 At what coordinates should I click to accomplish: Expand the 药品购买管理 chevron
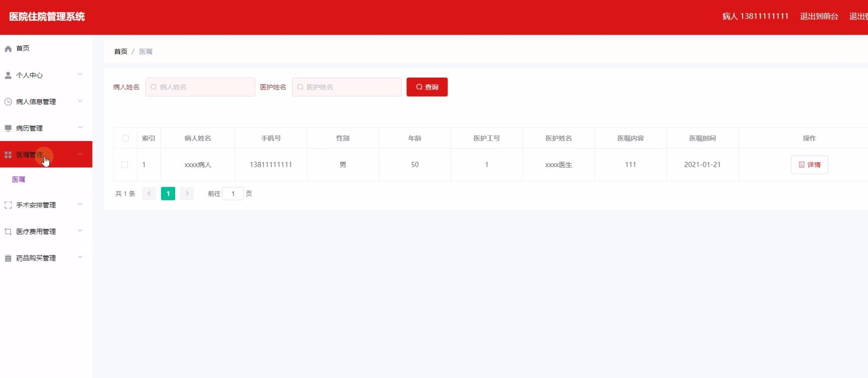click(x=80, y=258)
